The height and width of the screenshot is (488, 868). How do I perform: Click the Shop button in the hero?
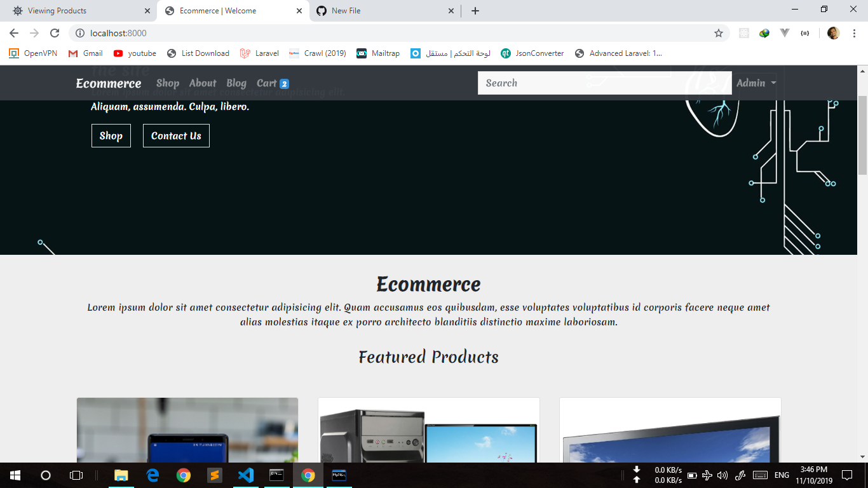[x=111, y=136]
